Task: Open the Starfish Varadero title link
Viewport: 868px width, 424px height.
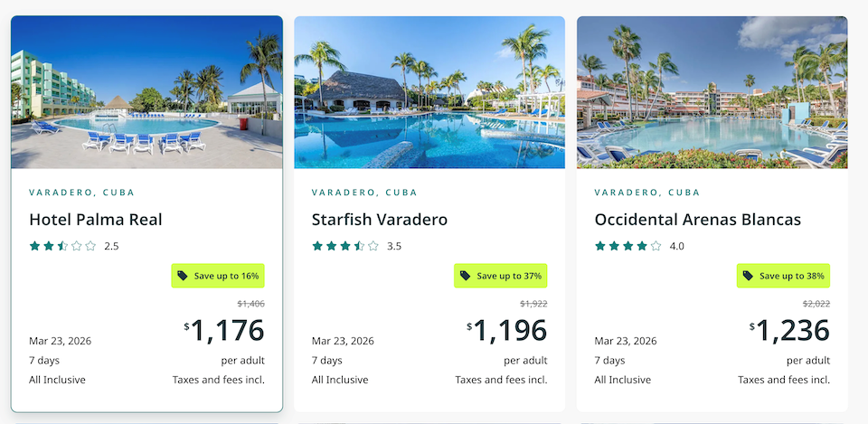Action: [x=380, y=220]
